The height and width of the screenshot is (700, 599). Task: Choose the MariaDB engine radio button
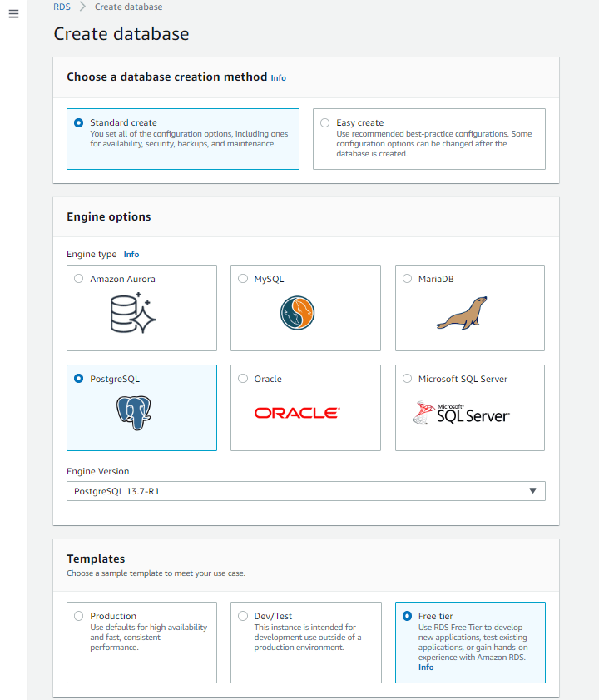[x=407, y=279]
